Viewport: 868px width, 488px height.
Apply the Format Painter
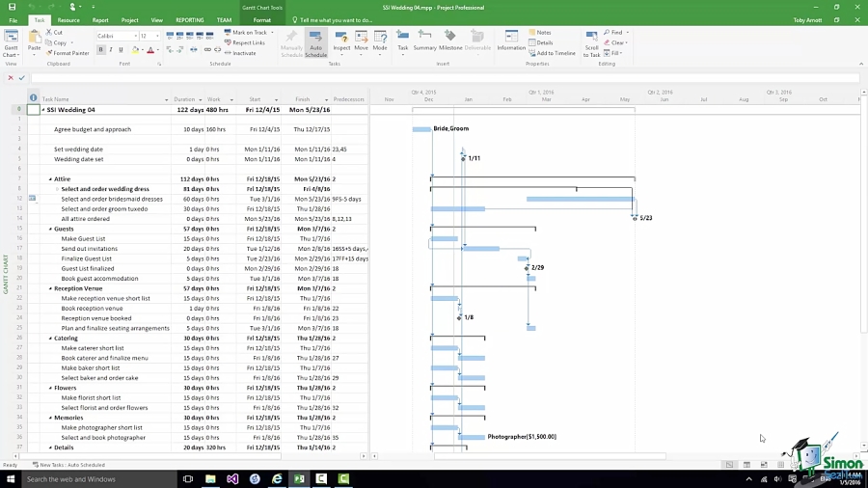68,53
